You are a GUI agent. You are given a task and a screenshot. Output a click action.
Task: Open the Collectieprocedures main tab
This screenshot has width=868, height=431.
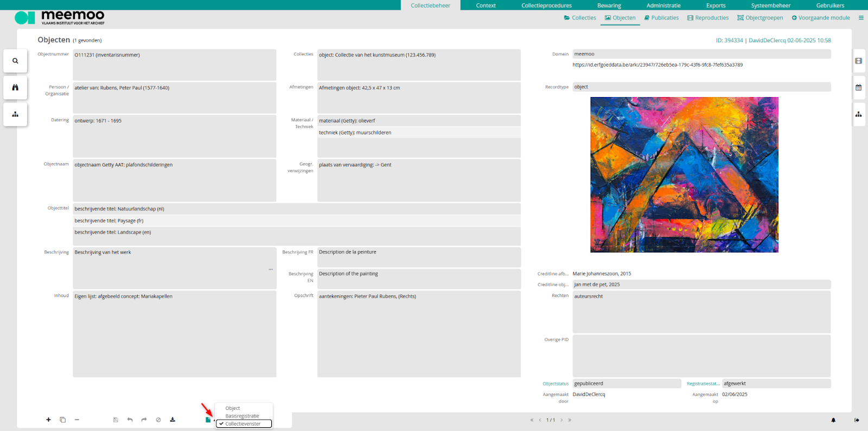pos(546,5)
